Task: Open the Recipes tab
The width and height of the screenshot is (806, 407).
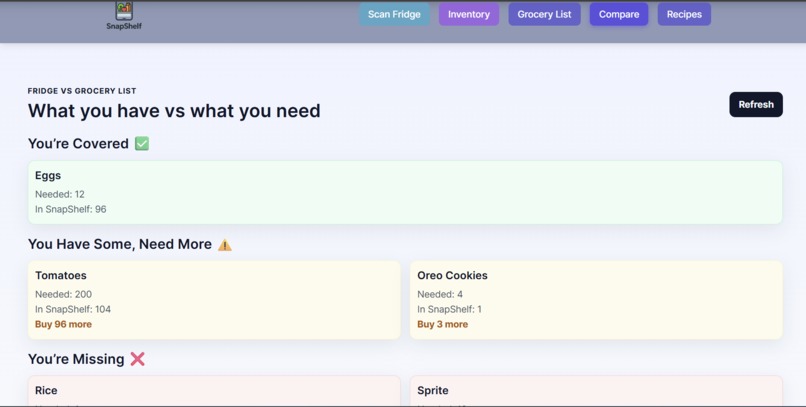Action: (x=684, y=14)
